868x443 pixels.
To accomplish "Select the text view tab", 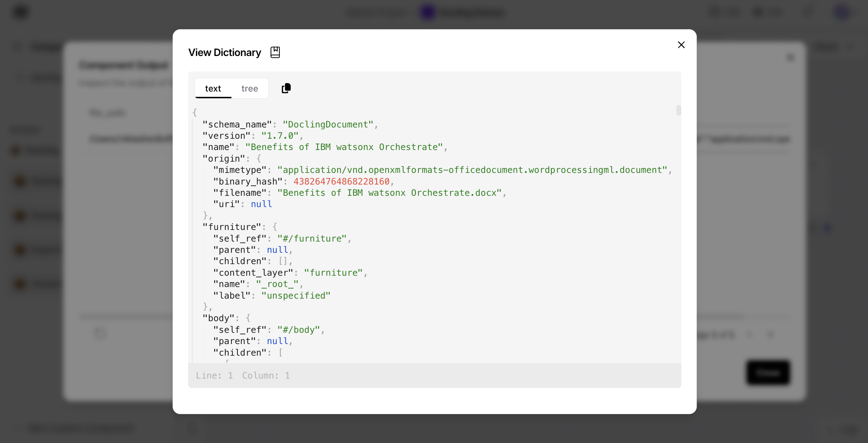I will (x=213, y=88).
